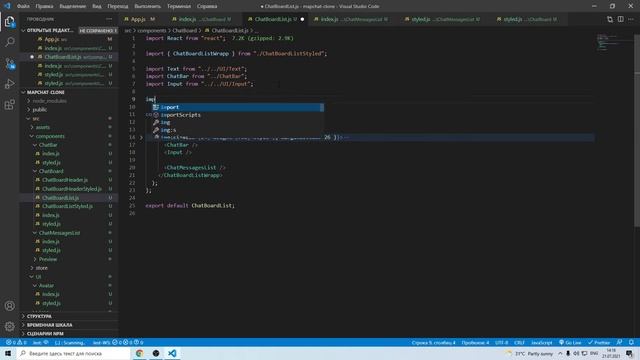Open the Selection menu
Image resolution: width=640 pixels, height=360 pixels.
click(x=73, y=6)
